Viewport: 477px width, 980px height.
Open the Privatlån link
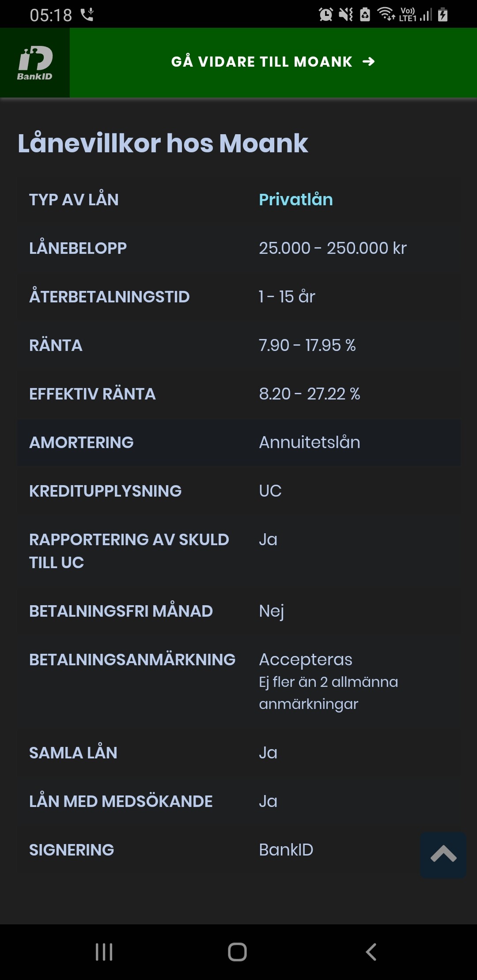pos(295,200)
